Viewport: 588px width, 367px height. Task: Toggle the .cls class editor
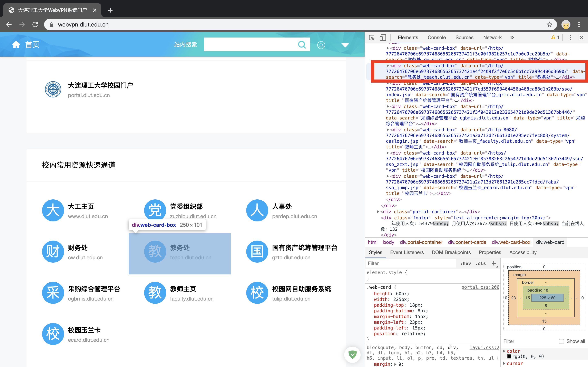pos(480,263)
